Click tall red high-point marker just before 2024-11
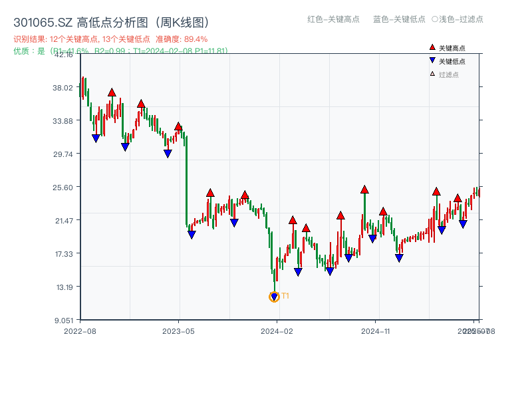The height and width of the screenshot is (399, 532). click(x=364, y=190)
